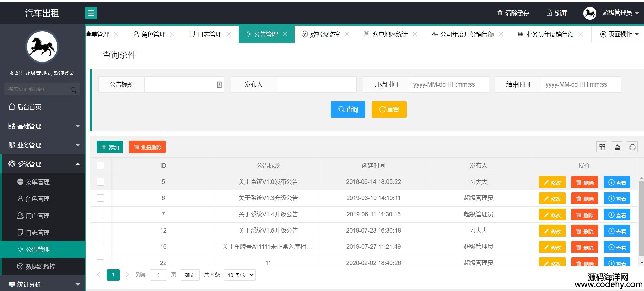Screen dimensions: 644x291
Task: View the notice with ID 5
Action: pyautogui.click(x=617, y=182)
